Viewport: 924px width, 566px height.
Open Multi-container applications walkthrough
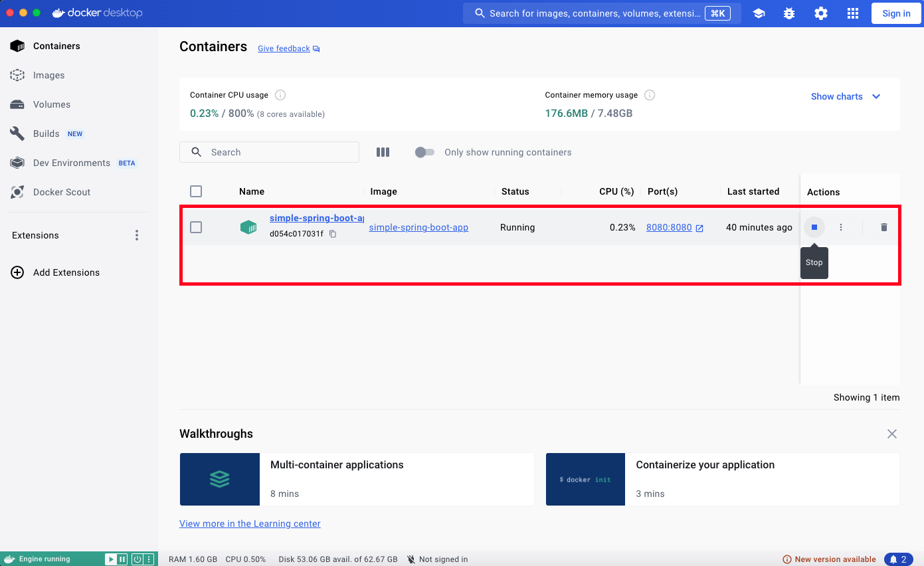pos(357,480)
